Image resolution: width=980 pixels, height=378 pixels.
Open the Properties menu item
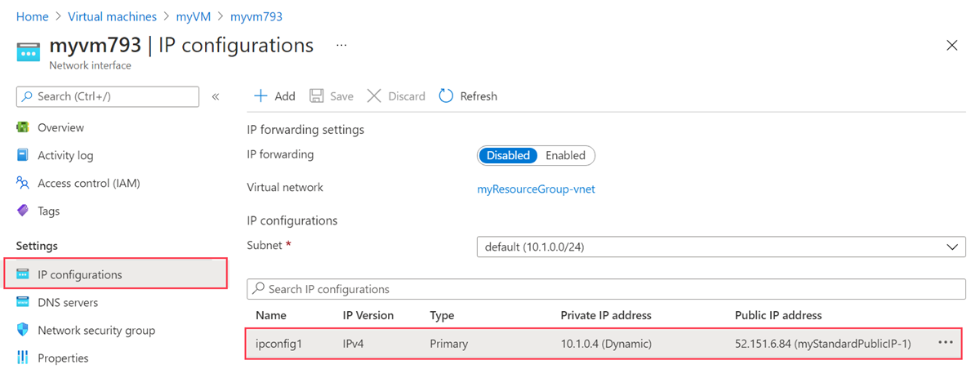63,358
